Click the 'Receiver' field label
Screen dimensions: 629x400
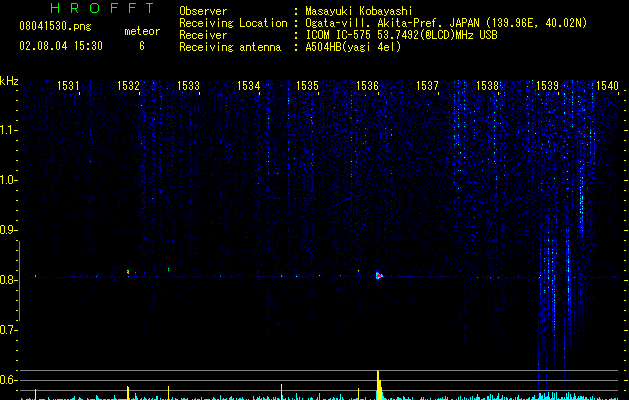click(203, 35)
